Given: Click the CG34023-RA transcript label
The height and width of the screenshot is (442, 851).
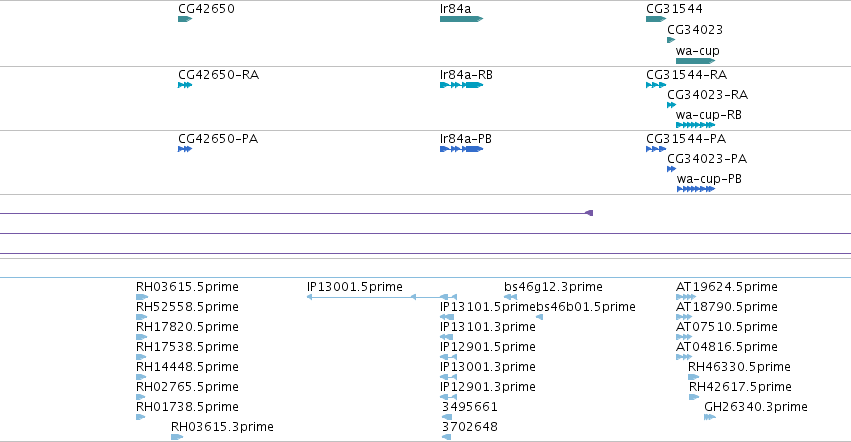Looking at the screenshot, I should pyautogui.click(x=707, y=95).
